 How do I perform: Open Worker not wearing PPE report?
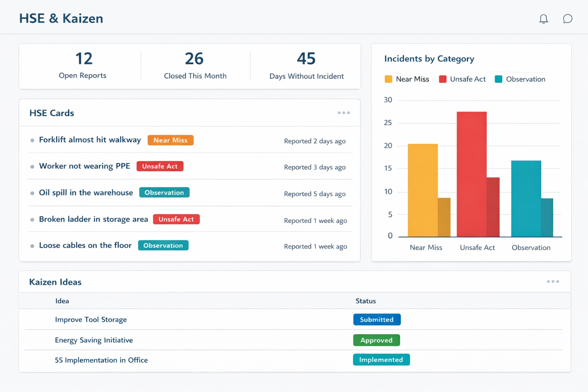tap(85, 166)
